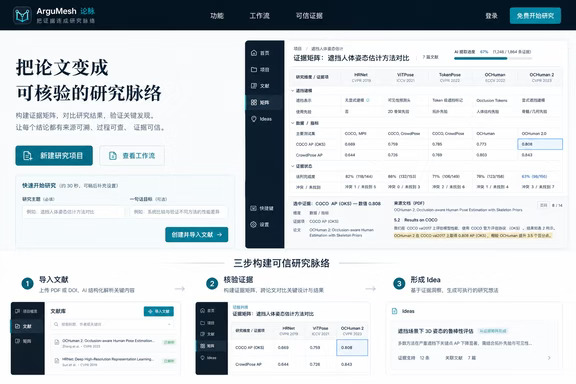This screenshot has height=384, width=576.
Task: Collapse the 数据 / 指标 row group
Action: 293,123
